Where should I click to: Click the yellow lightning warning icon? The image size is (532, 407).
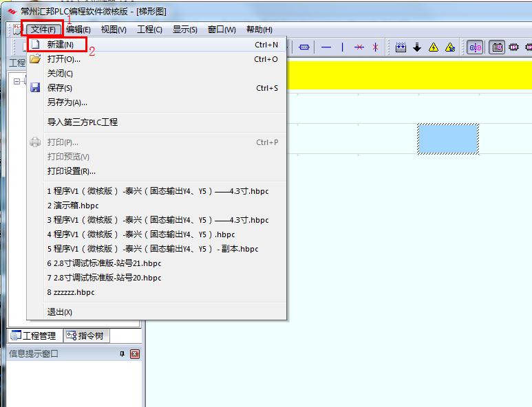click(434, 47)
